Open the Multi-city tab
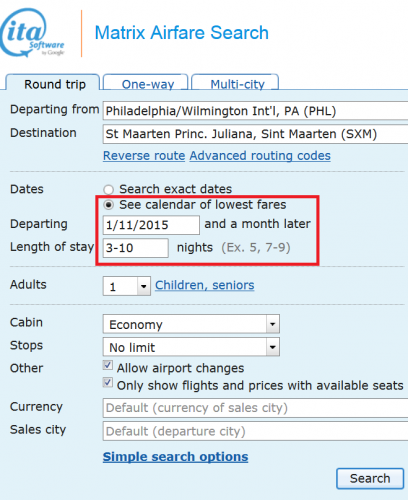The height and width of the screenshot is (500, 408). [235, 82]
